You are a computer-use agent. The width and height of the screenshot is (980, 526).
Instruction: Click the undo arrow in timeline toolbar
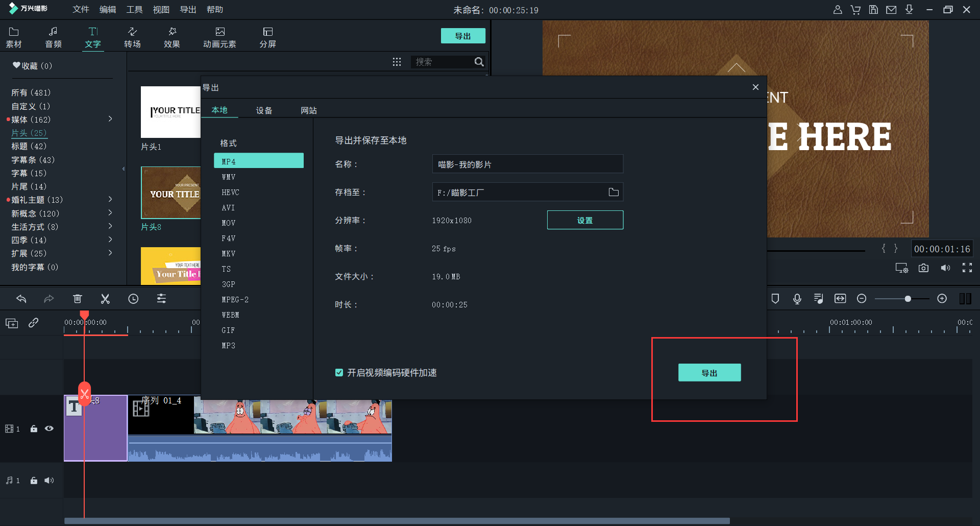21,299
